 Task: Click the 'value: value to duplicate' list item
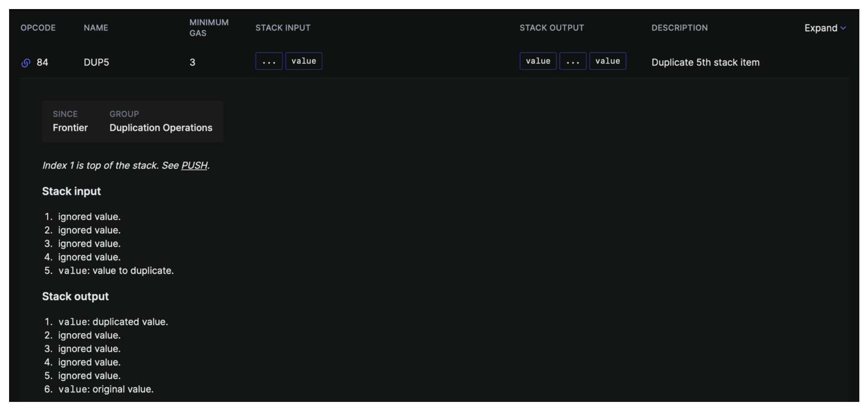click(x=116, y=271)
